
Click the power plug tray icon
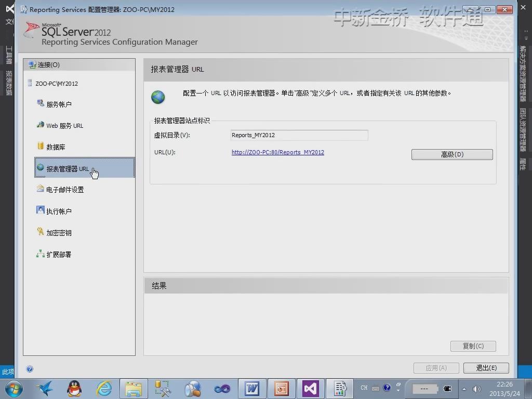point(447,389)
